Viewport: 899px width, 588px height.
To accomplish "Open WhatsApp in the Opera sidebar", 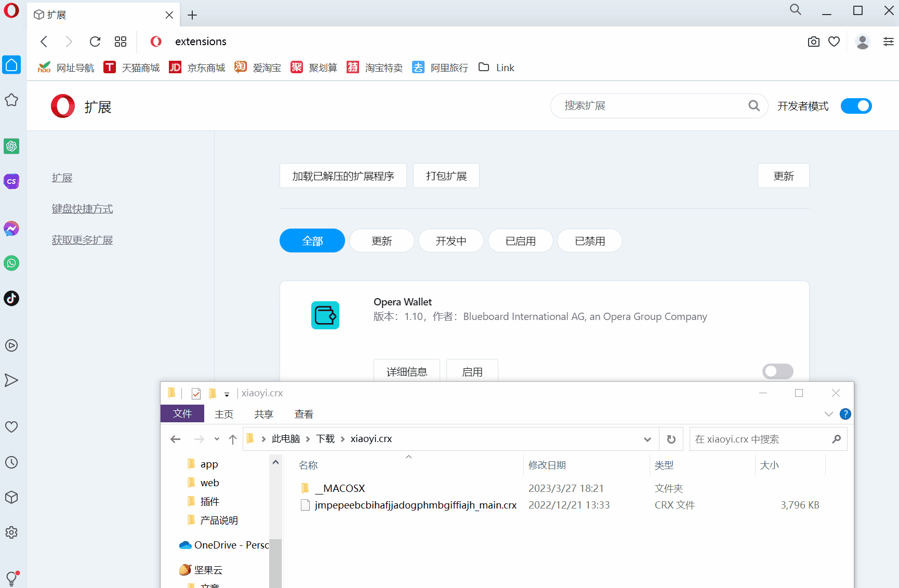I will [x=11, y=263].
